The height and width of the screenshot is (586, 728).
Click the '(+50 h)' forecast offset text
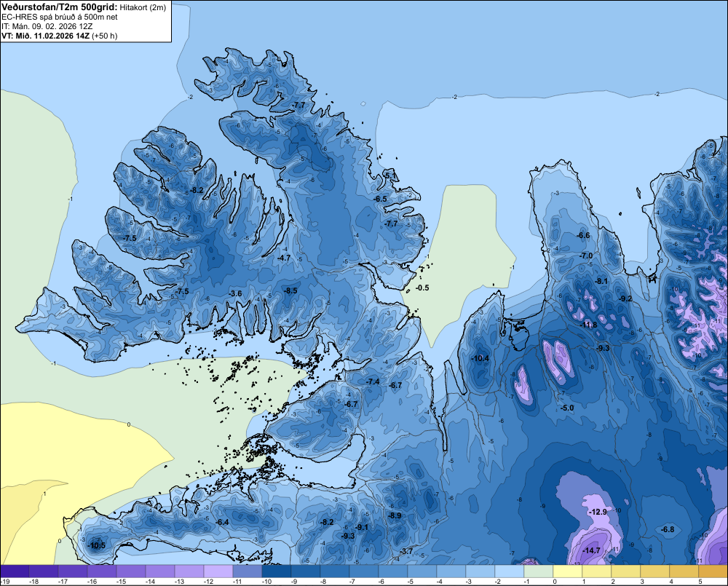pyautogui.click(x=104, y=36)
